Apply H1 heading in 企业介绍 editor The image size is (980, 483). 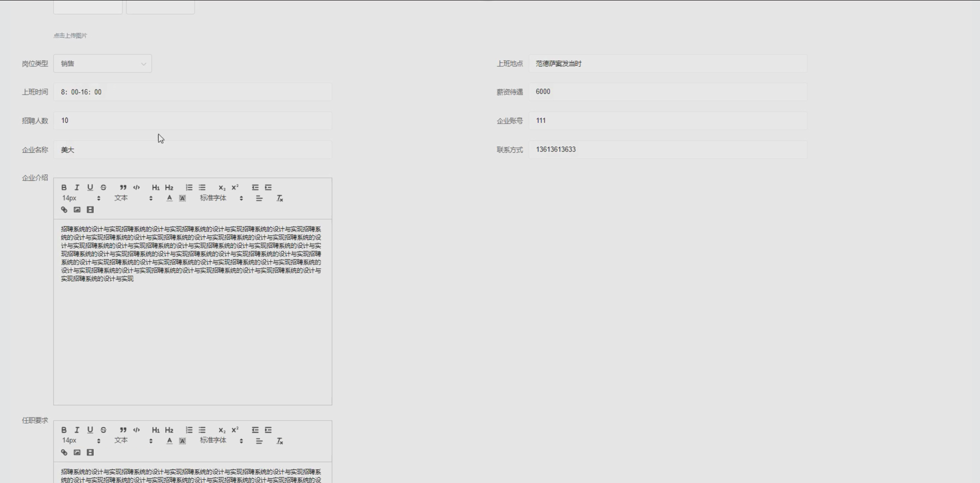pyautogui.click(x=155, y=187)
